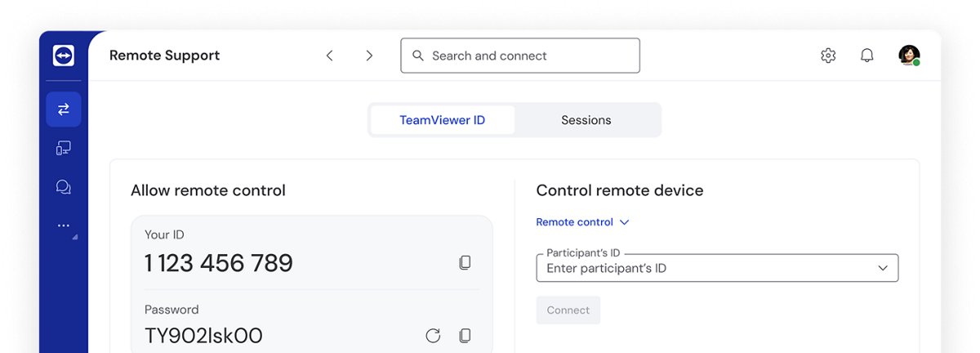The height and width of the screenshot is (353, 980).
Task: Click the Control remote device heading
Action: tap(620, 190)
